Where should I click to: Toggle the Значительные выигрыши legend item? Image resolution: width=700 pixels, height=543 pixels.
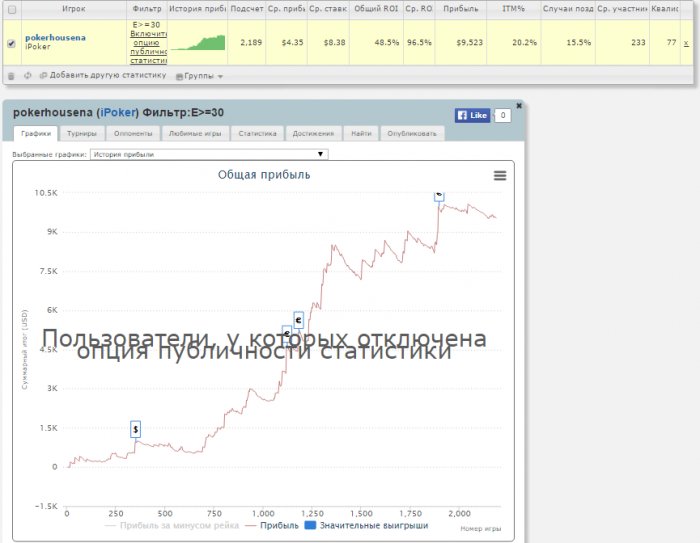tap(366, 526)
